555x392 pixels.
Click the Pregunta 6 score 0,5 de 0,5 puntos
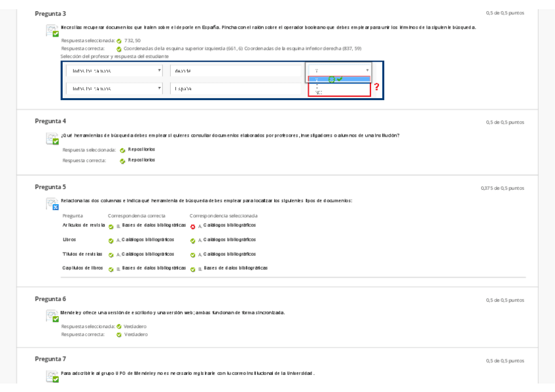click(505, 300)
